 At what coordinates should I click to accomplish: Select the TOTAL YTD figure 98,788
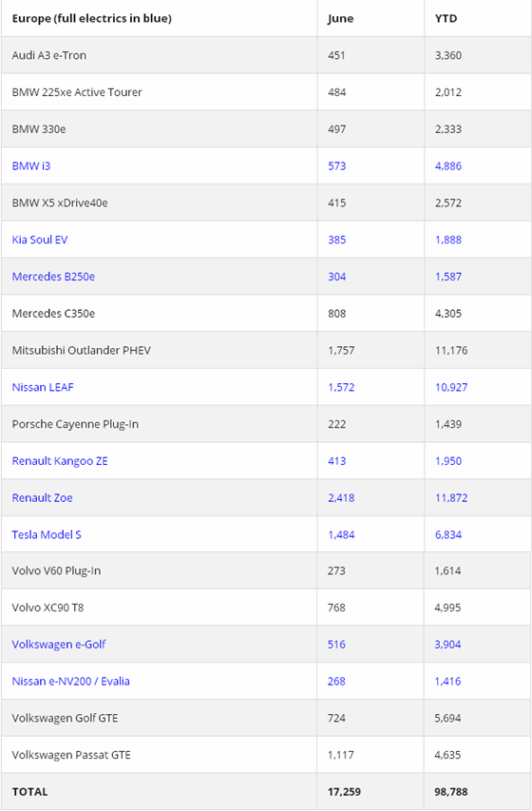point(451,792)
